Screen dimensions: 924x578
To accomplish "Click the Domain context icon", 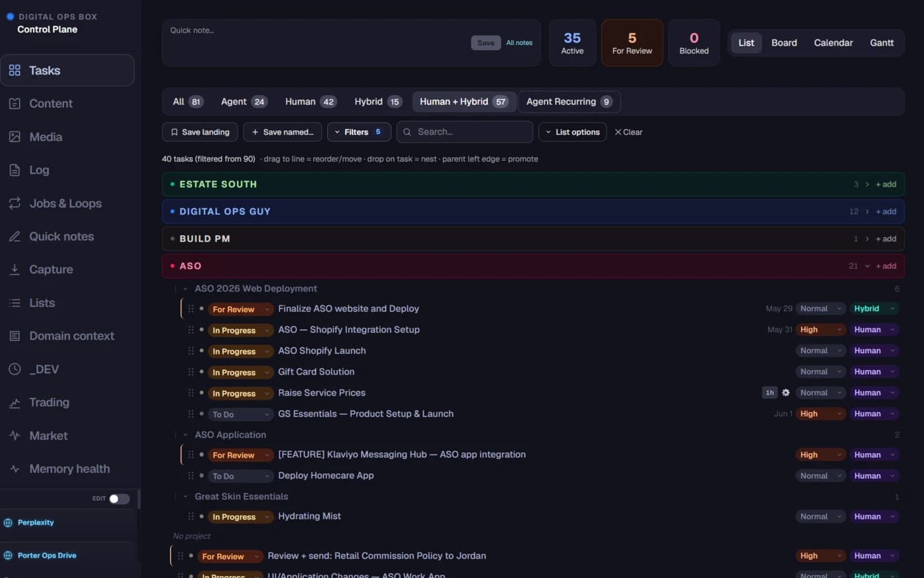I will click(x=15, y=336).
